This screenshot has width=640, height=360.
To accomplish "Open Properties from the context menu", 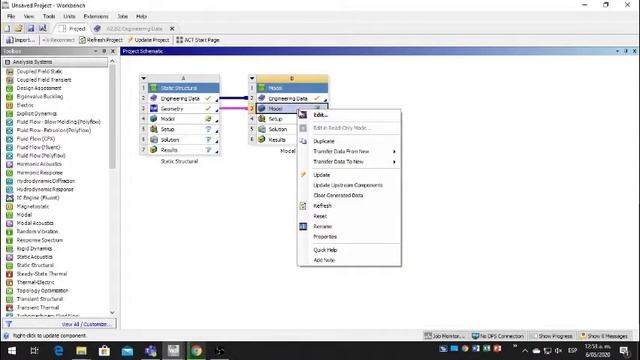I will pyautogui.click(x=349, y=237).
